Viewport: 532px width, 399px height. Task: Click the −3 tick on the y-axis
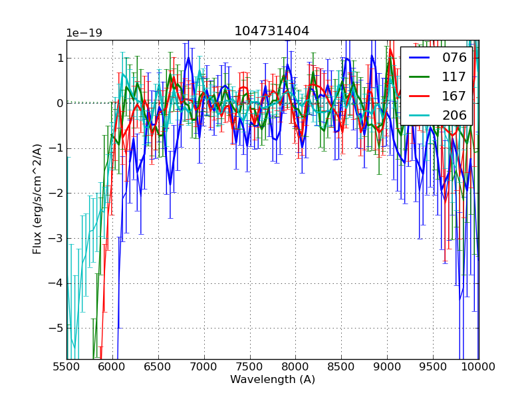point(56,238)
